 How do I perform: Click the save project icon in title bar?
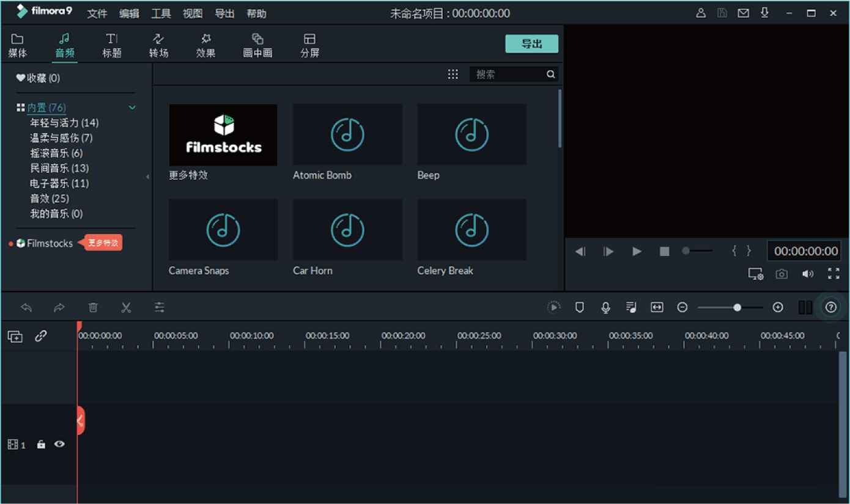(x=722, y=13)
